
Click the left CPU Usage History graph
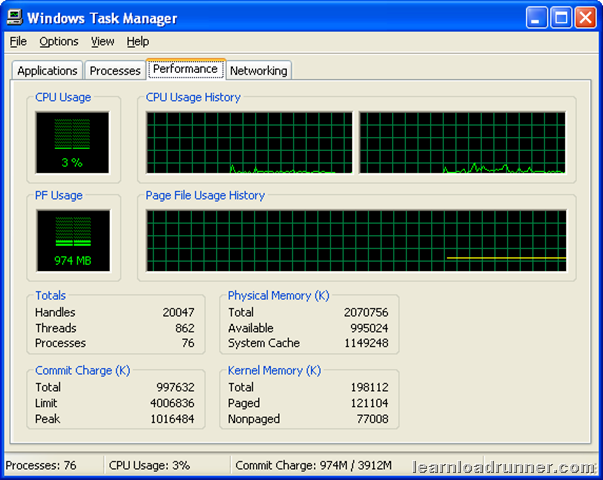point(249,143)
